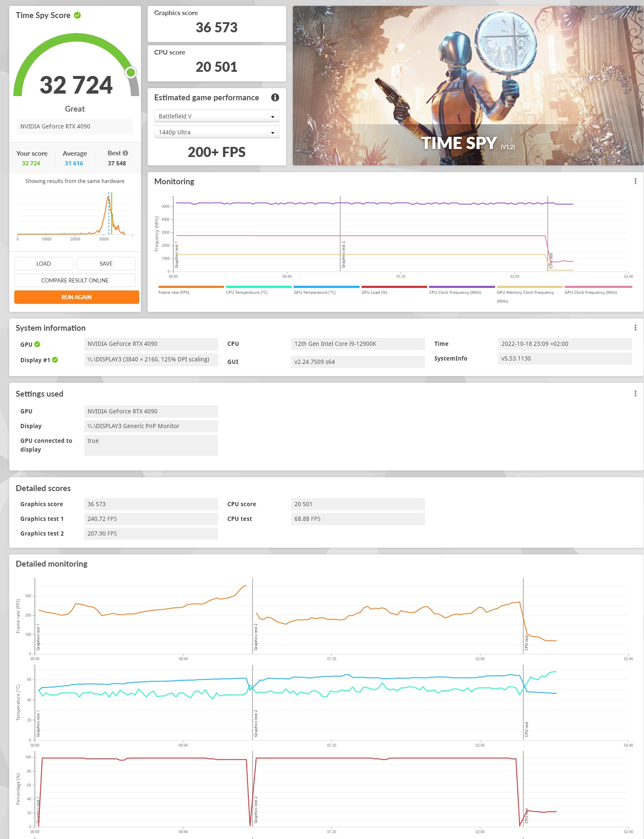Click COMPARE RESULT ONLINE button
This screenshot has width=644, height=839.
(75, 280)
